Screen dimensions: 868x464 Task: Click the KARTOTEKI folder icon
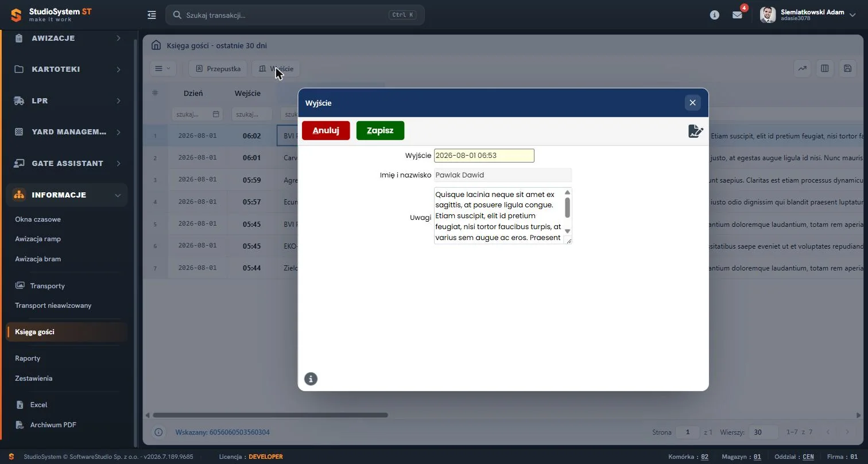pyautogui.click(x=19, y=69)
